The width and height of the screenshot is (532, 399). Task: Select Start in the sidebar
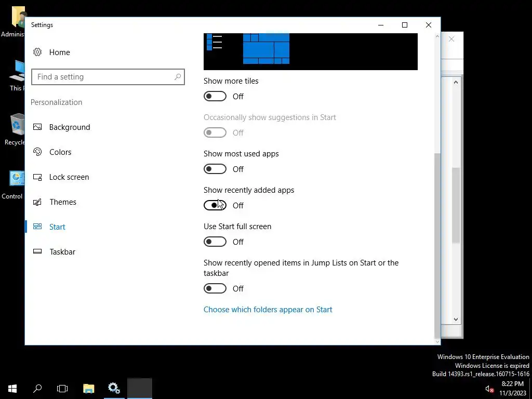click(x=57, y=227)
